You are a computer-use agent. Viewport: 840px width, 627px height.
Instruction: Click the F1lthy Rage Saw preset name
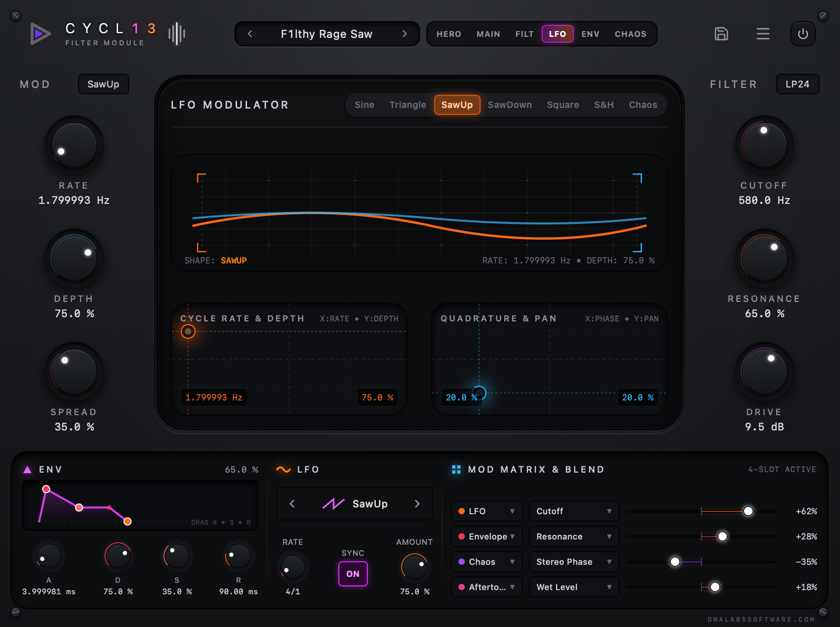tap(327, 34)
